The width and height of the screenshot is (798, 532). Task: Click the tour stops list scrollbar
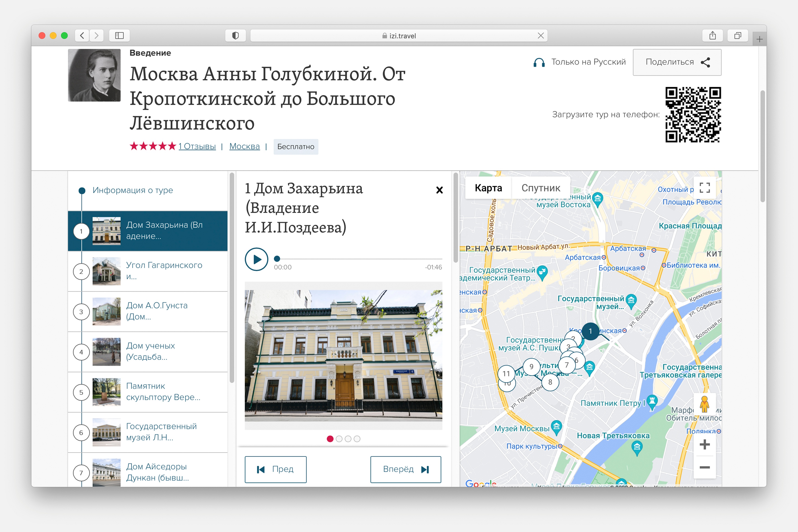tap(232, 278)
